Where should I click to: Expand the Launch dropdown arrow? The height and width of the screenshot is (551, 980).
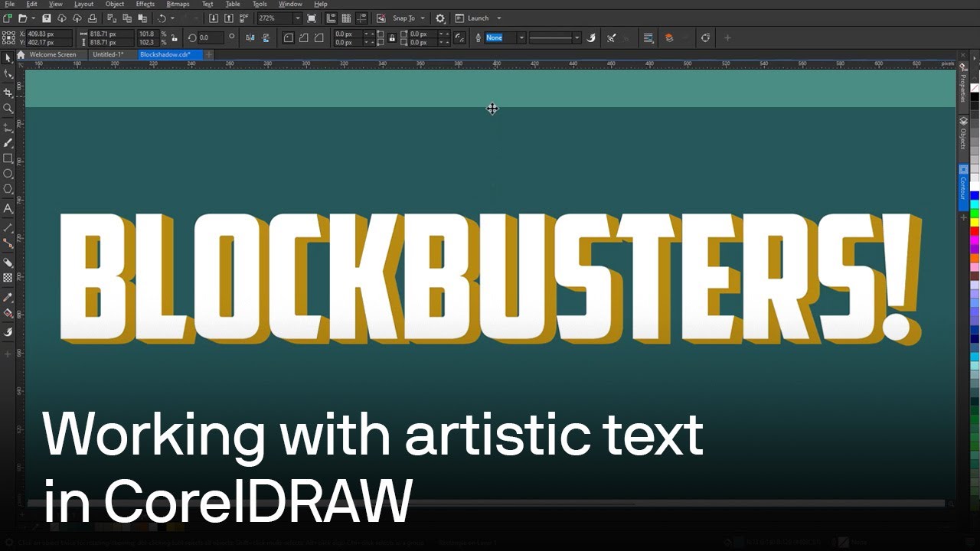pos(499,18)
